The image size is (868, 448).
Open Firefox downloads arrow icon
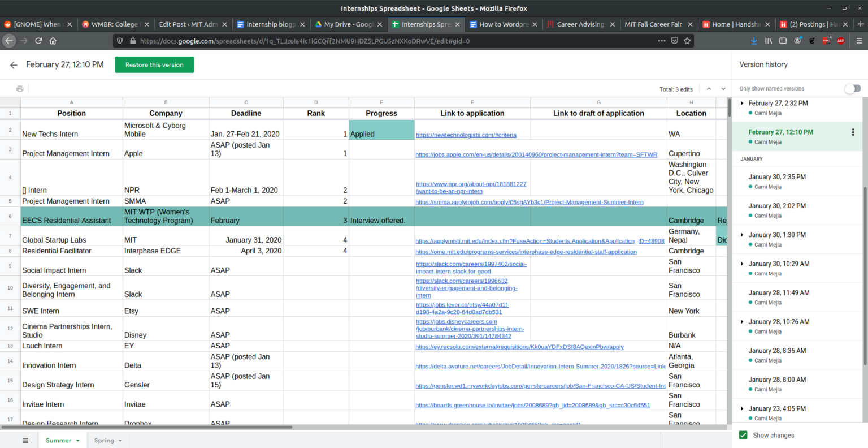point(754,41)
